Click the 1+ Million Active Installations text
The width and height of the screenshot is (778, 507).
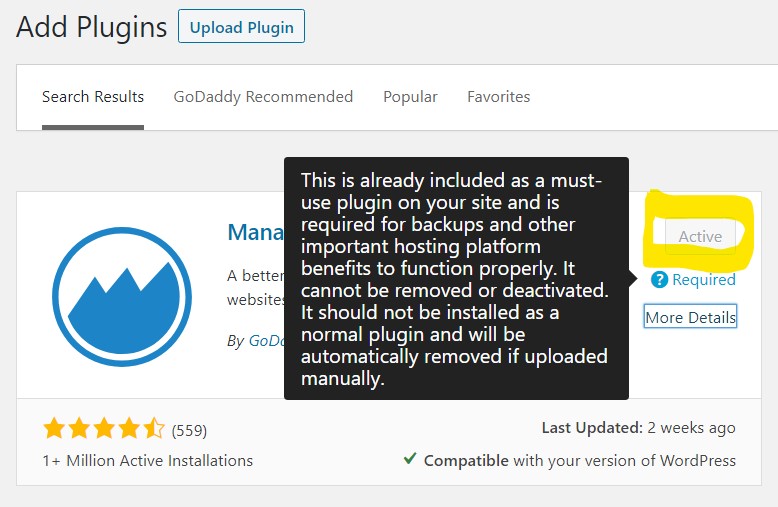click(148, 461)
